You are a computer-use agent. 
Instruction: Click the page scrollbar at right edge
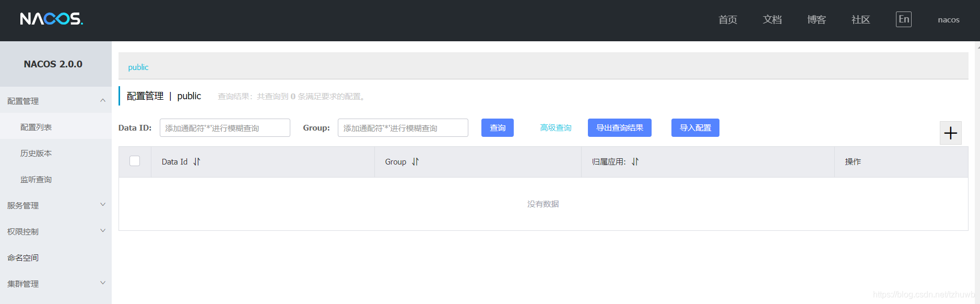click(x=977, y=172)
